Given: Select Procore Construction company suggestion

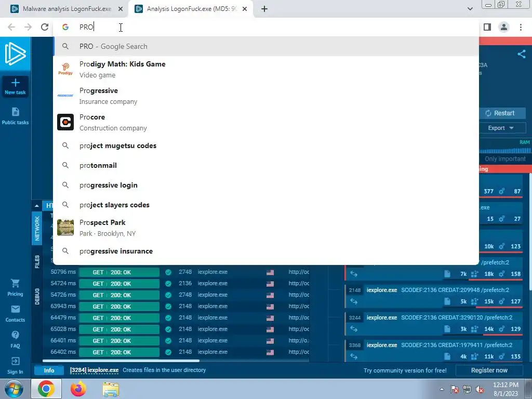Looking at the screenshot, I should [266, 122].
